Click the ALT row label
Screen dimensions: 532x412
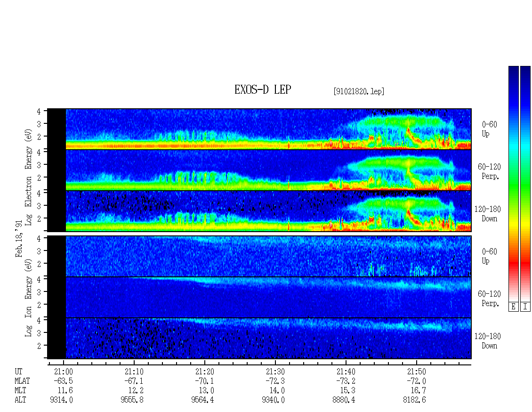[20, 400]
